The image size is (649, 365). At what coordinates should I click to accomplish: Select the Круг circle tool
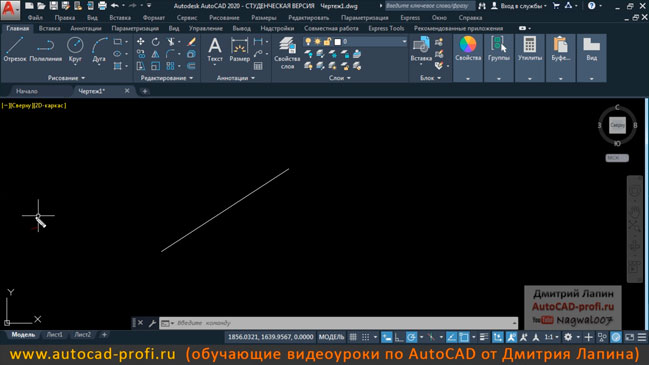[75, 50]
